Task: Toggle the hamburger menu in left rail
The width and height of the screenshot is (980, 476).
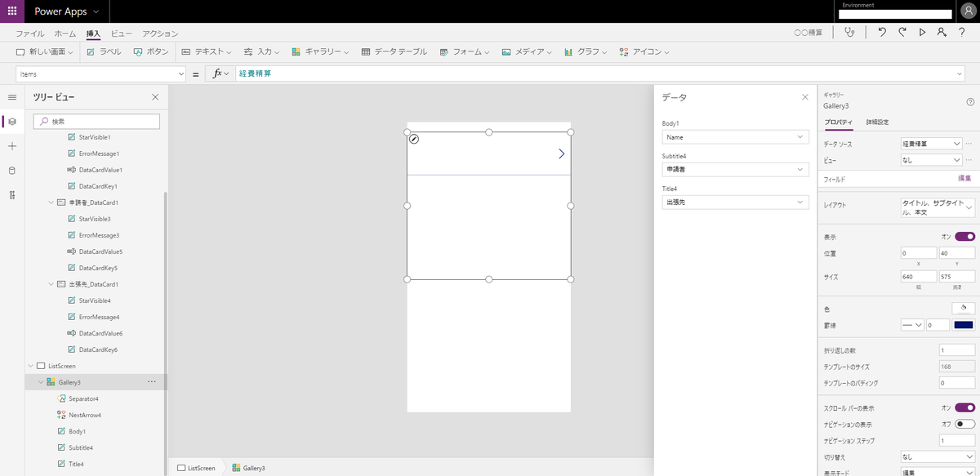Action: point(11,97)
